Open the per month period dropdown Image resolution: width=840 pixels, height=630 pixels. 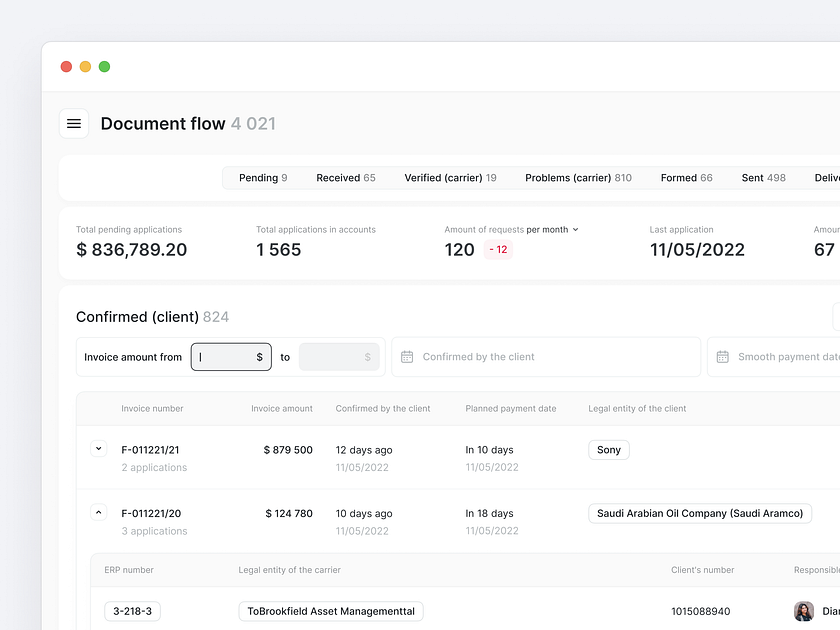point(552,230)
